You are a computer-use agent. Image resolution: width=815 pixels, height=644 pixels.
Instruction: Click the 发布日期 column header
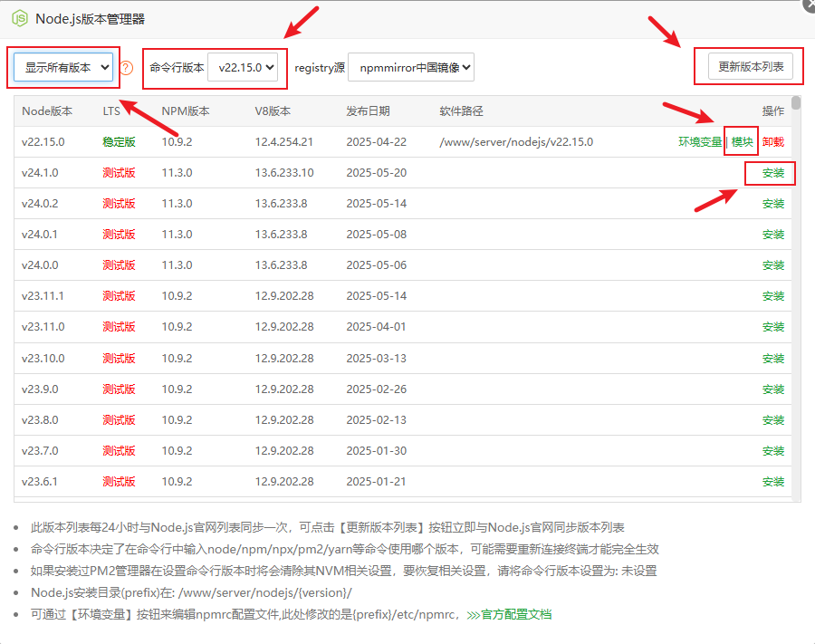click(x=368, y=111)
